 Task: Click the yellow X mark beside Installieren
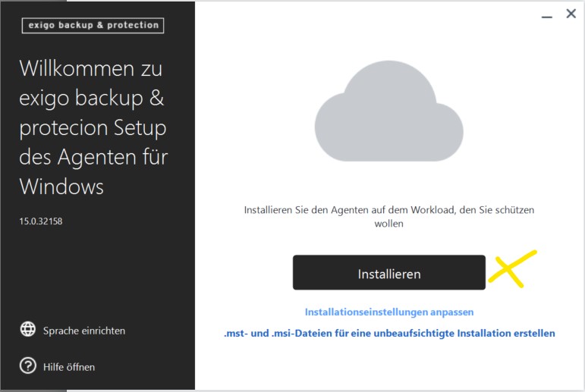coord(512,268)
